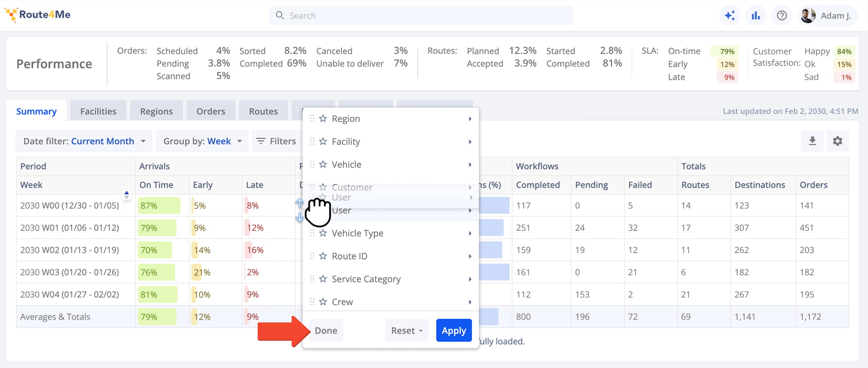The width and height of the screenshot is (868, 368).
Task: Click the Week column sort arrows
Action: coord(126,195)
